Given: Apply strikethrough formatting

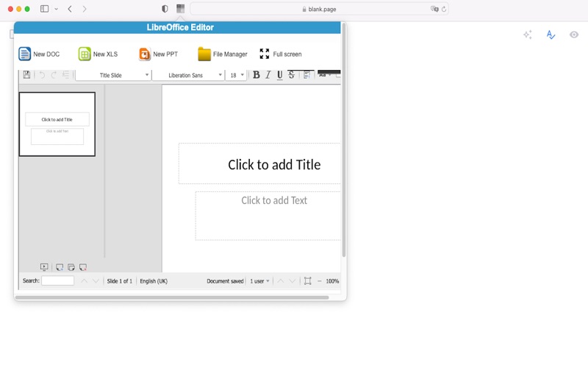Looking at the screenshot, I should 291,75.
